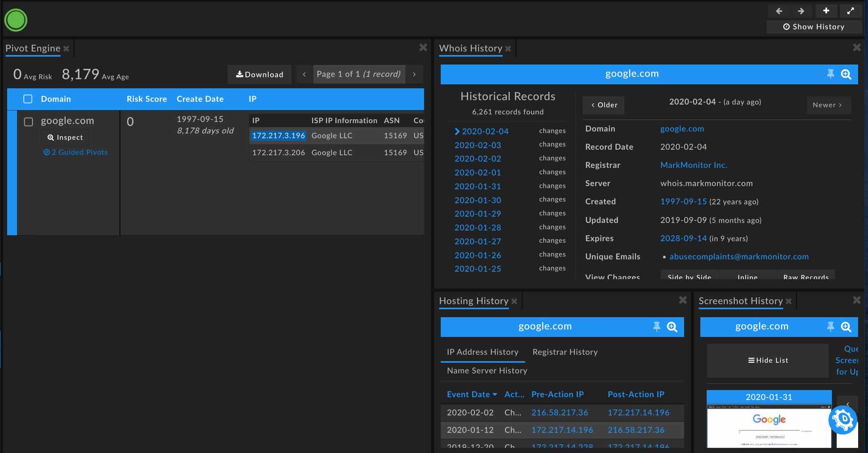Click the back arrow icon at the top right

pyautogui.click(x=779, y=11)
